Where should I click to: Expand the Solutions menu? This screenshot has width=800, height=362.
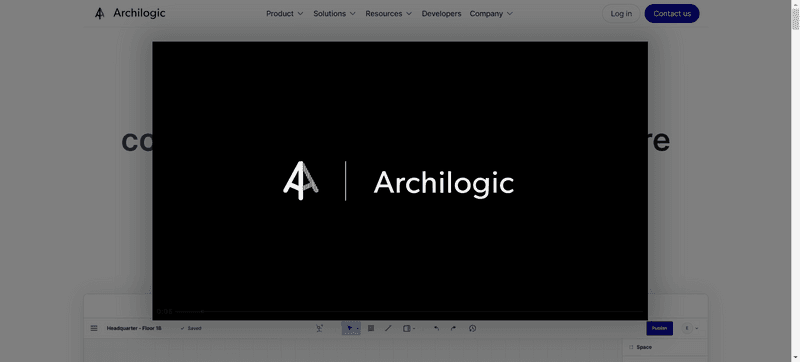click(x=334, y=14)
